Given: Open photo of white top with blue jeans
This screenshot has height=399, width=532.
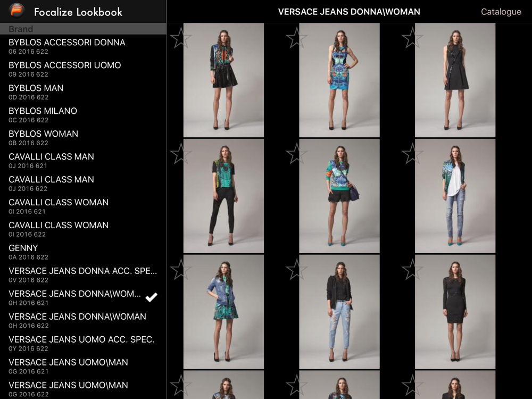Looking at the screenshot, I should pyautogui.click(x=455, y=196).
